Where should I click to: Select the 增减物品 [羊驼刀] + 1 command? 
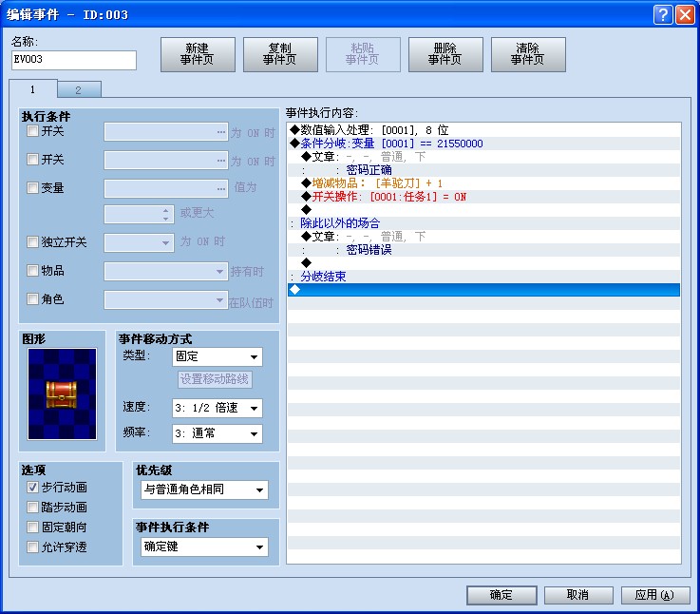coord(484,183)
